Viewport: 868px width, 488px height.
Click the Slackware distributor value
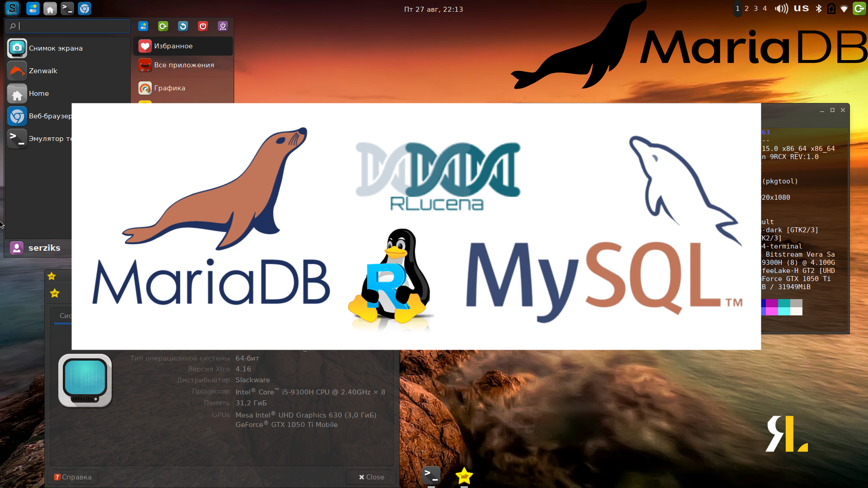(252, 380)
